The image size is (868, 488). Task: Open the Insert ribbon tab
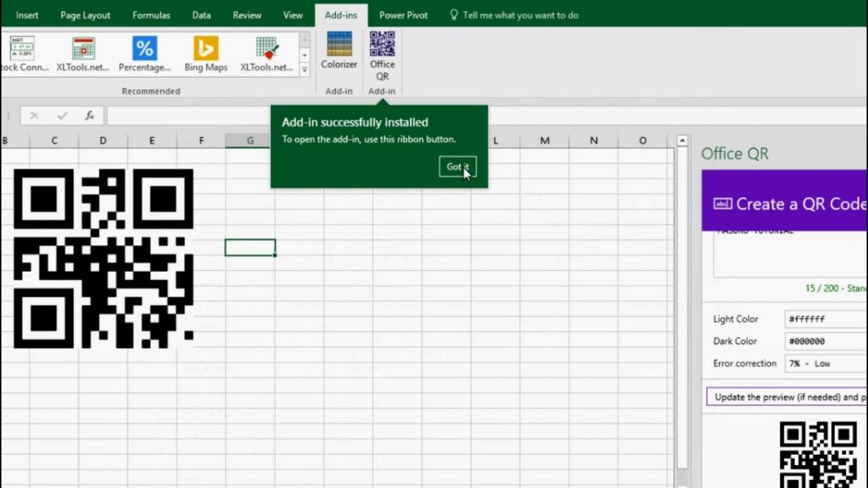click(27, 14)
